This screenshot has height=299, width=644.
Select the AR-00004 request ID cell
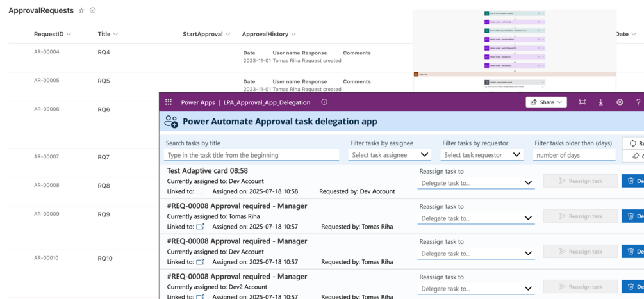[x=46, y=52]
